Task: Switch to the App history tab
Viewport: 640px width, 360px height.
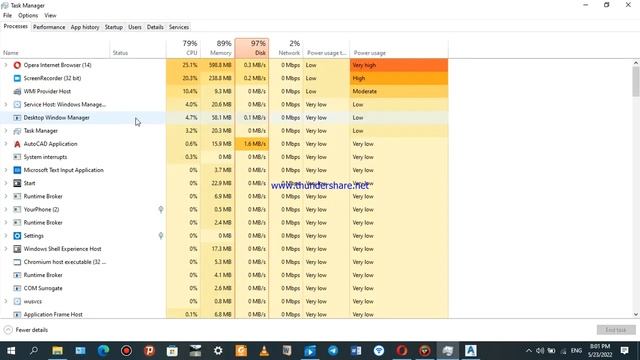Action: point(85,27)
